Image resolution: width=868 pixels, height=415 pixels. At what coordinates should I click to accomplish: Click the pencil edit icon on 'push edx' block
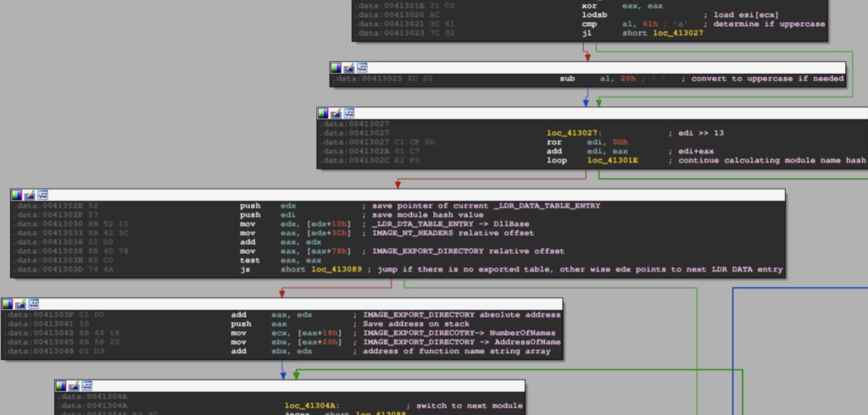(x=30, y=195)
